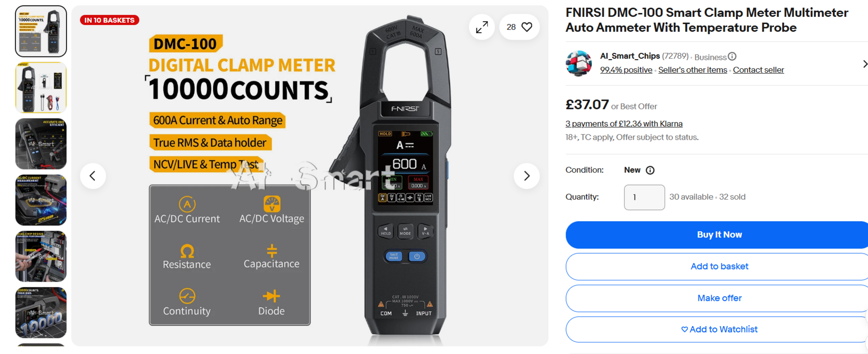Expand product image to full screen
Screen dimensions: 868x354
(482, 27)
